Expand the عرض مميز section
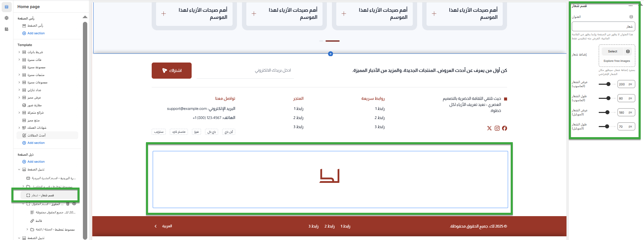The width and height of the screenshot is (644, 240). [x=19, y=97]
